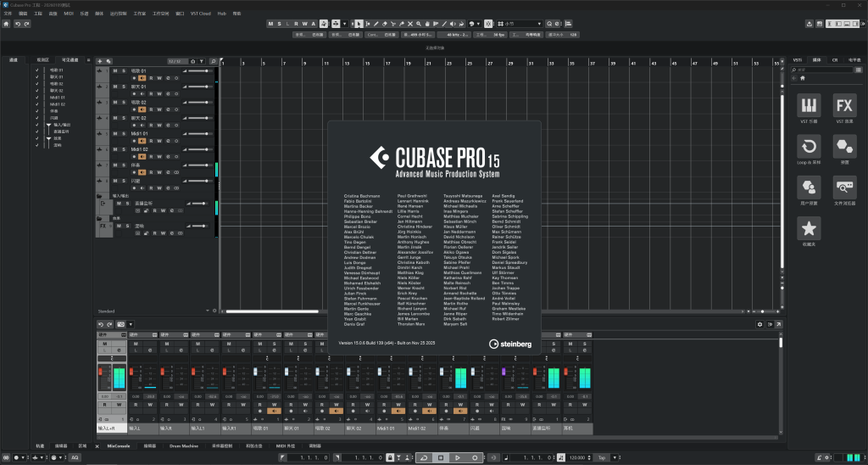
Task: Click the 48 kHz status line field
Action: pos(454,34)
